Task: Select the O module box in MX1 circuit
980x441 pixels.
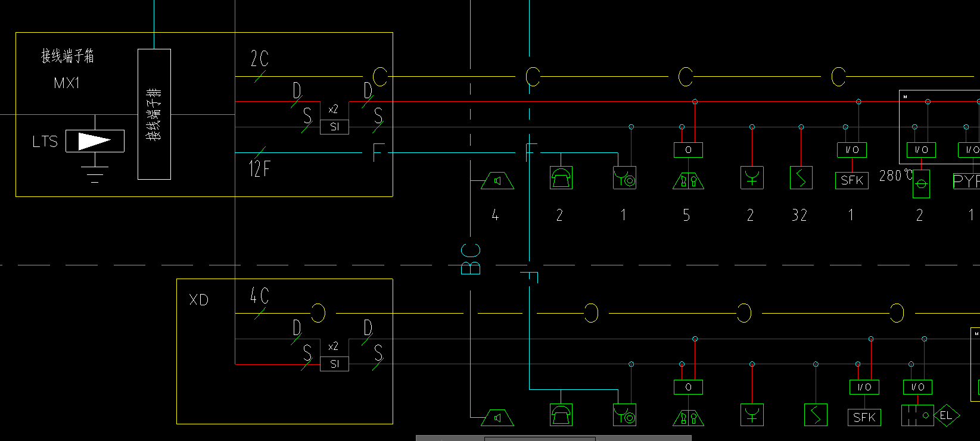Action: 688,150
